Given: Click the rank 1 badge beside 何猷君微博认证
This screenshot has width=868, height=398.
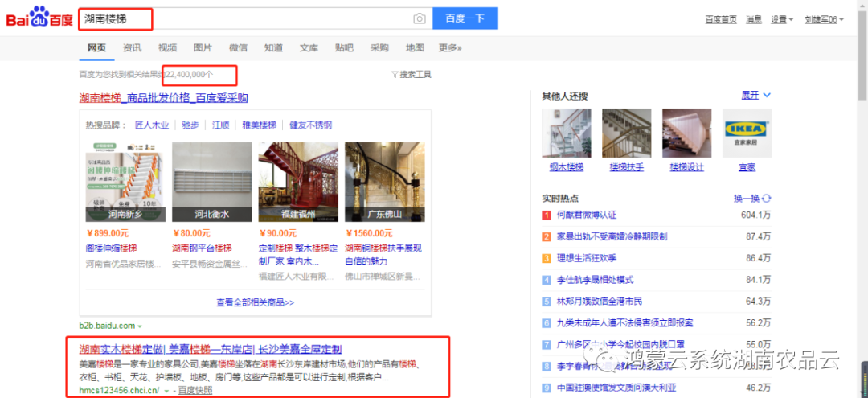Looking at the screenshot, I should click(547, 215).
